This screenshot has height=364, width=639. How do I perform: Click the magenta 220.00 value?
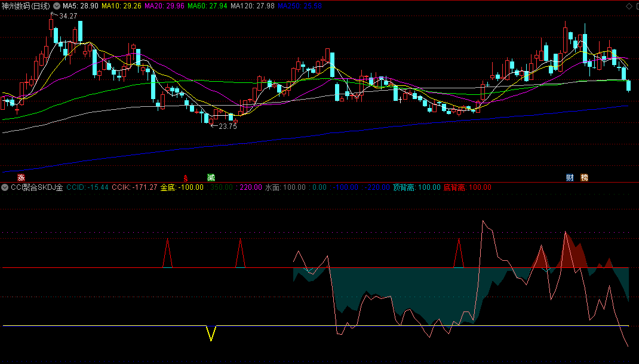(x=251, y=187)
